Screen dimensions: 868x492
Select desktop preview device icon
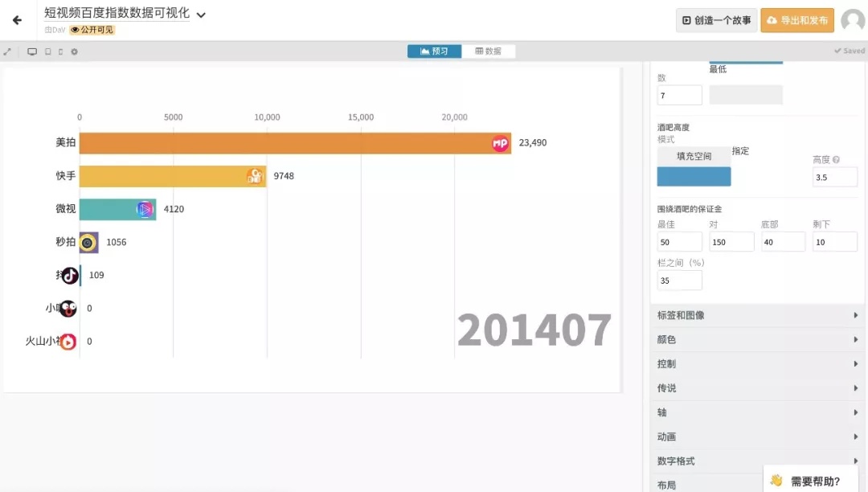point(32,51)
